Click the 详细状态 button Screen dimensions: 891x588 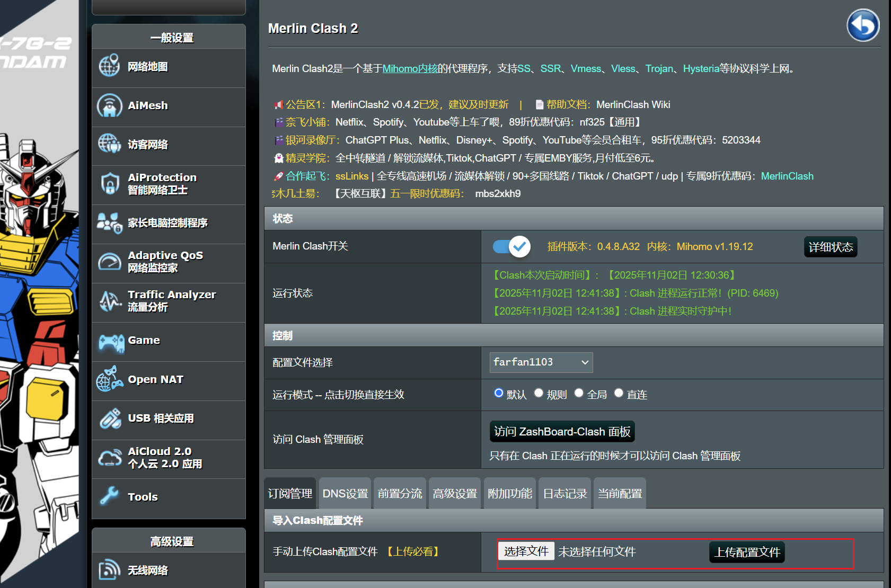tap(830, 247)
